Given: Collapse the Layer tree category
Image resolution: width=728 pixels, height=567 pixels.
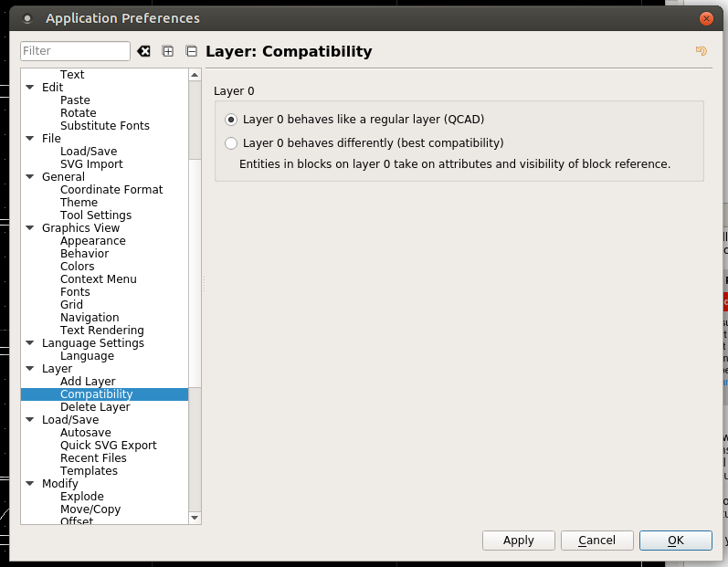Looking at the screenshot, I should [30, 369].
